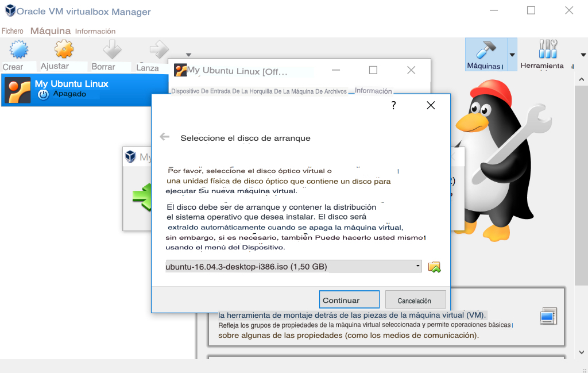Open the Herramienta global tools icon
588x373 pixels.
click(x=548, y=50)
